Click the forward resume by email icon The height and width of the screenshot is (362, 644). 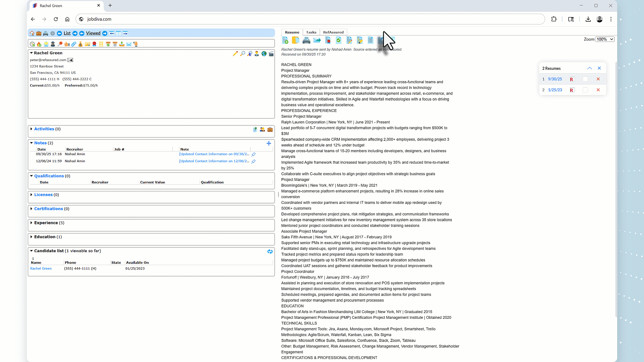tap(317, 41)
